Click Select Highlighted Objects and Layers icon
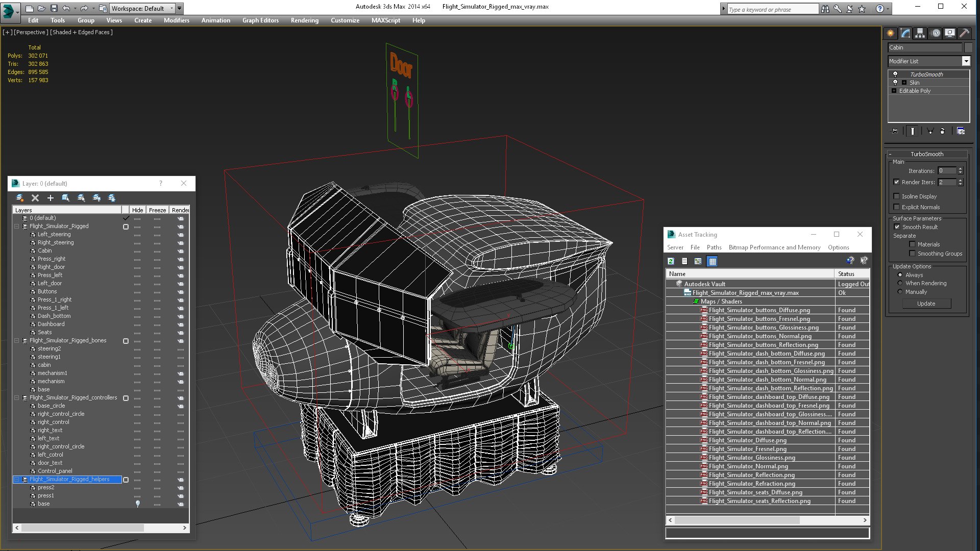Viewport: 980px width, 551px height. 65,198
